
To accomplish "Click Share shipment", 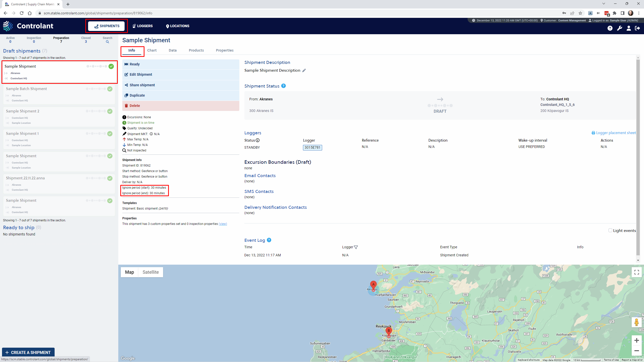I will (181, 85).
